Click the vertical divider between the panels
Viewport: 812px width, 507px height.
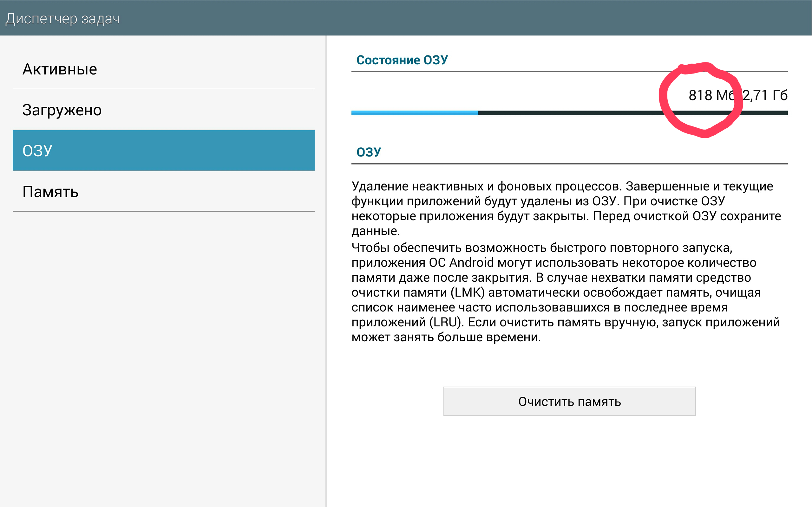pos(326,268)
